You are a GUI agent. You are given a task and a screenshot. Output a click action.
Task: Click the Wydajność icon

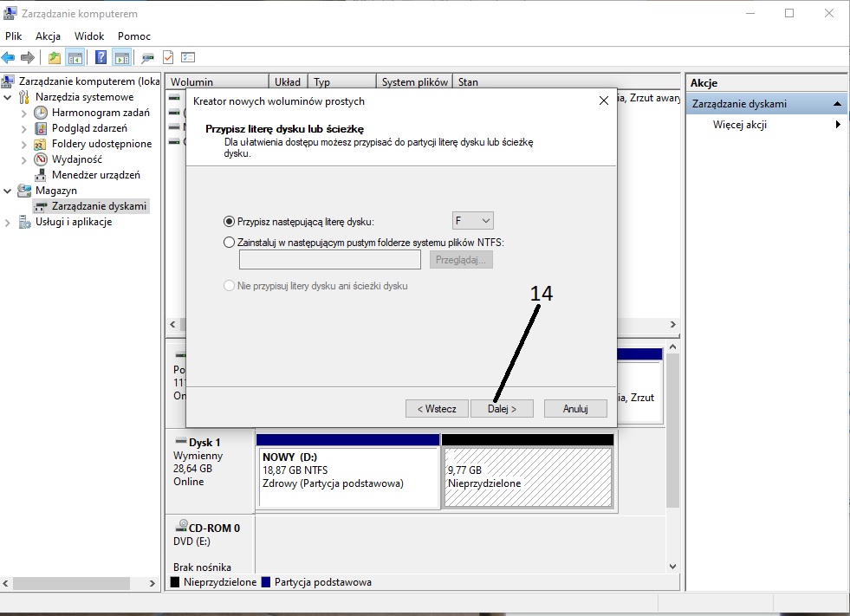pyautogui.click(x=41, y=159)
